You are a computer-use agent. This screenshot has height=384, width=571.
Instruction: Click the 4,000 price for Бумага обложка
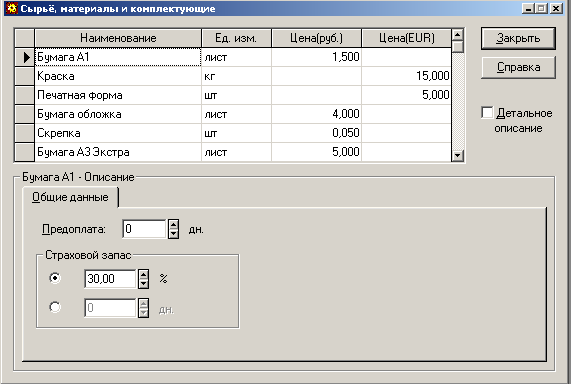click(316, 114)
